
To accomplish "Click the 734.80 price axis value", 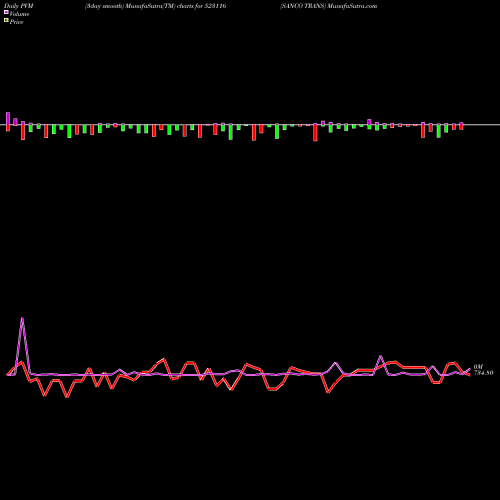I will tap(484, 373).
